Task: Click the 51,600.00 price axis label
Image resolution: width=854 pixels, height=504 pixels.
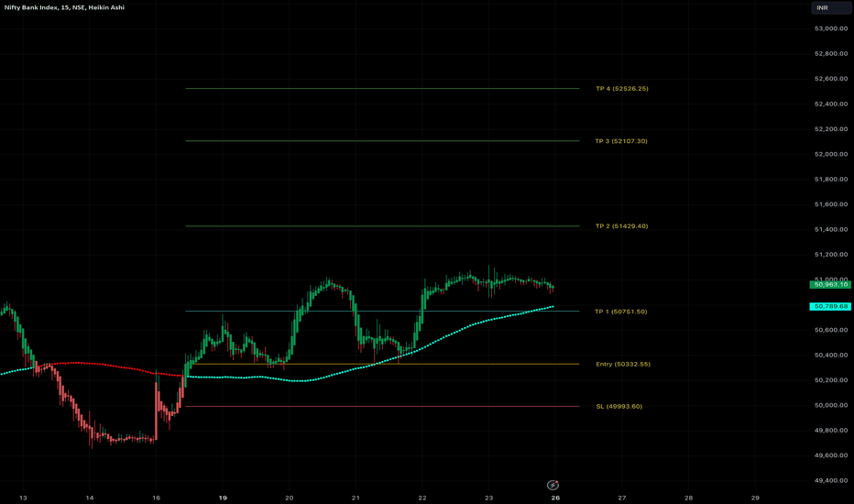Action: [831, 204]
